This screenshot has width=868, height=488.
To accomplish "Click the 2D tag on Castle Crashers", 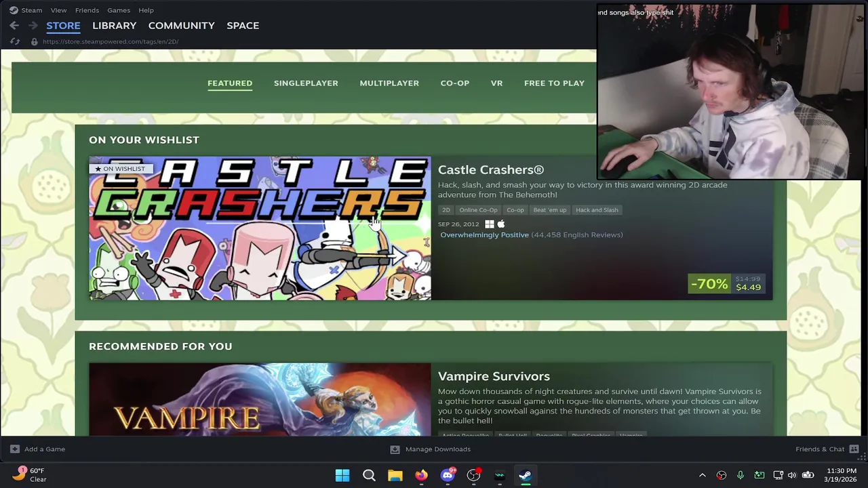I will 446,210.
